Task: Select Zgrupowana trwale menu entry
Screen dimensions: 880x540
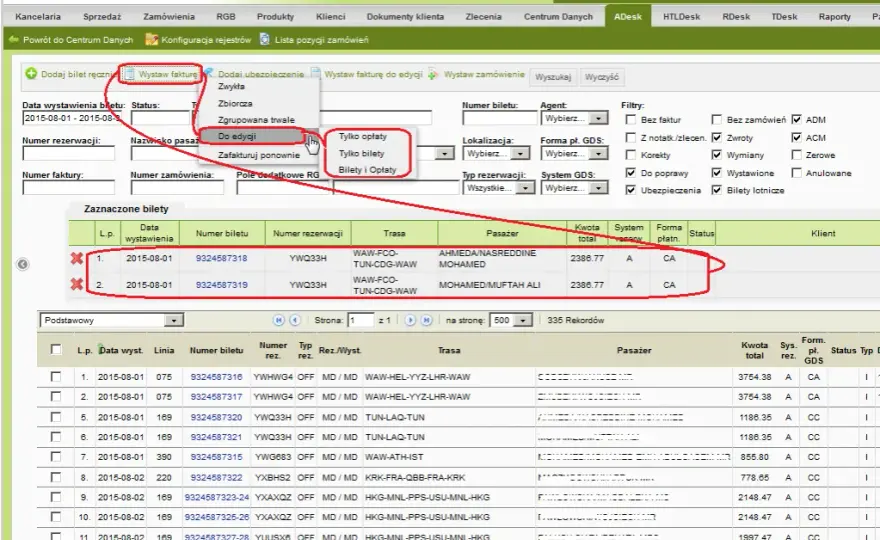Action: [256, 120]
